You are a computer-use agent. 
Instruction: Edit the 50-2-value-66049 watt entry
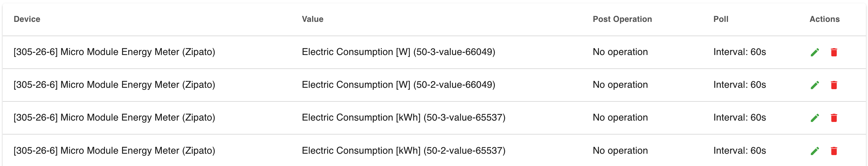coord(815,85)
